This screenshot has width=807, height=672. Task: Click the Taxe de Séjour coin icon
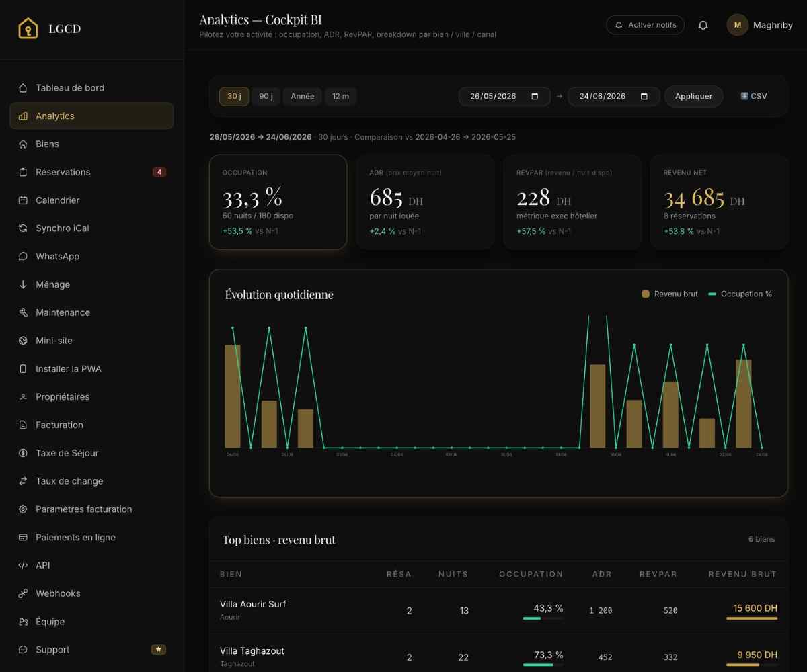(23, 453)
